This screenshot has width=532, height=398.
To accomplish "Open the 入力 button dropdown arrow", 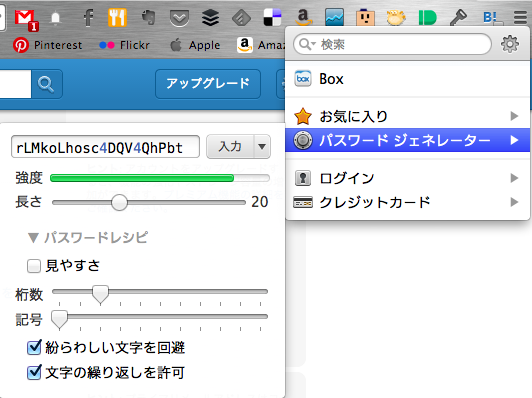I will 262,147.
